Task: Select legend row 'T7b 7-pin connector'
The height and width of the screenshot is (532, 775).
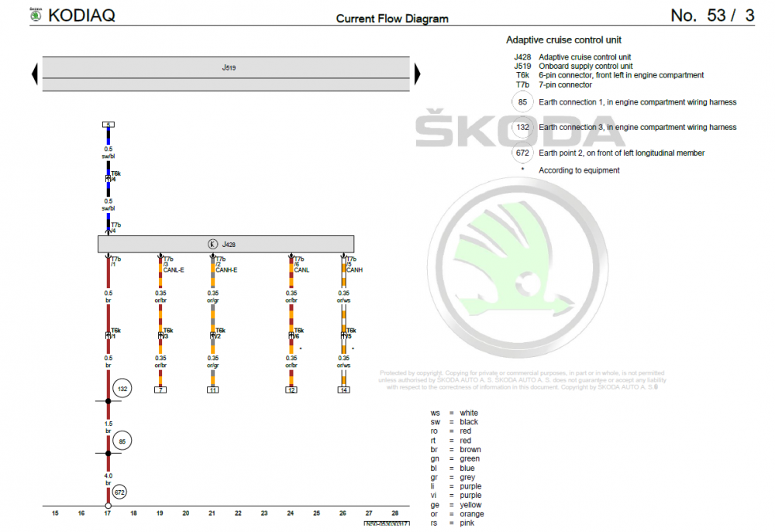Action: tap(553, 85)
